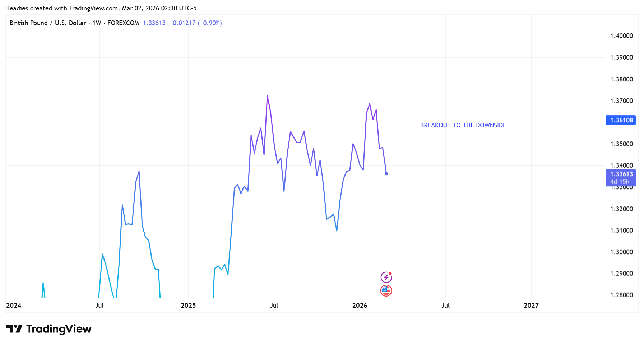Click the purple lightning bolt event icon
The width and height of the screenshot is (644, 345).
(x=386, y=277)
